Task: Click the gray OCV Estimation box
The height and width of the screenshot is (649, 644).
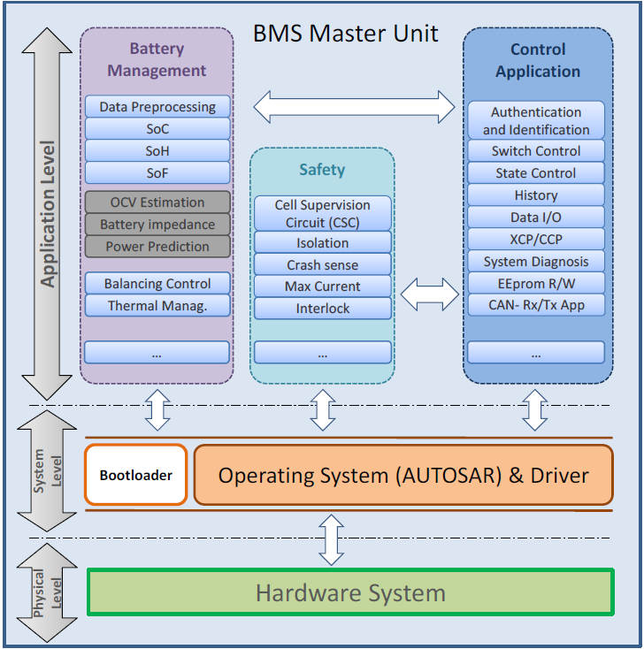Action: 157,202
